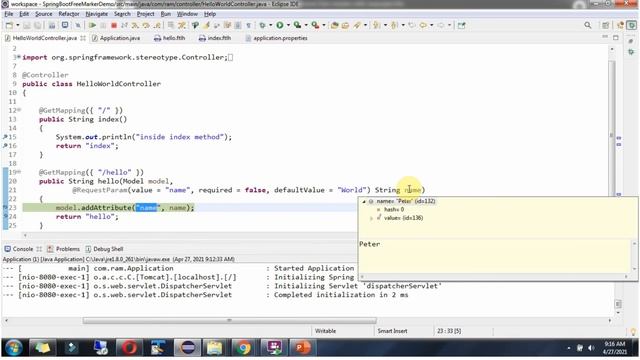Image resolution: width=640 pixels, height=360 pixels.
Task: Click the green Run button
Action: [x=280, y=25]
